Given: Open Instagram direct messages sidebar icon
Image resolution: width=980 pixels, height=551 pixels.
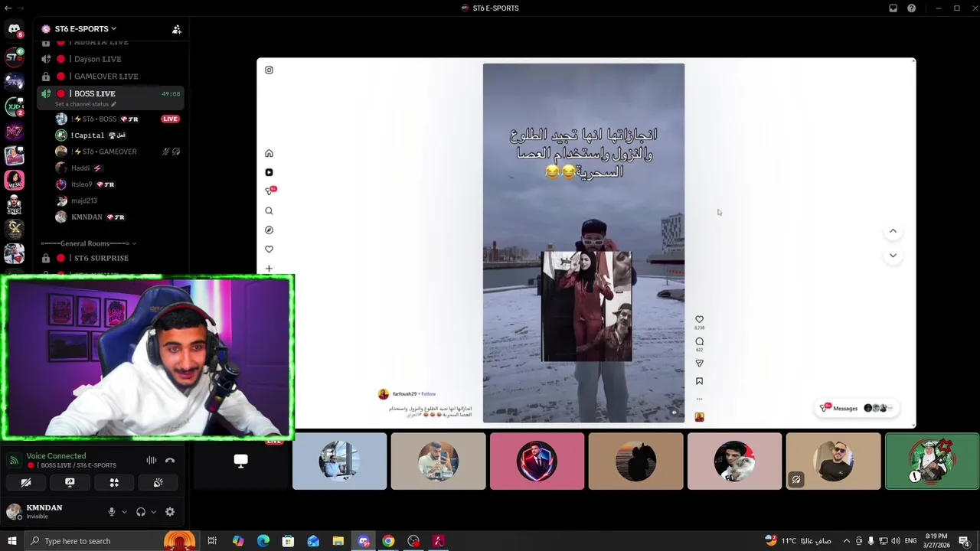Looking at the screenshot, I should tap(269, 191).
